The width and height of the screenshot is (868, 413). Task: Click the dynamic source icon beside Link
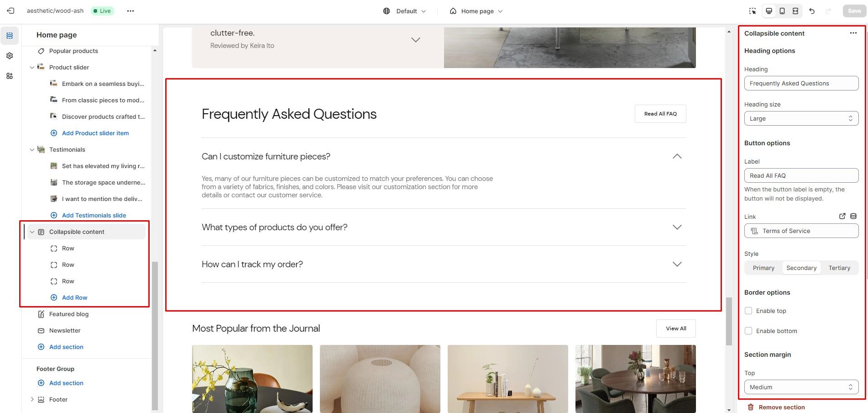(853, 217)
